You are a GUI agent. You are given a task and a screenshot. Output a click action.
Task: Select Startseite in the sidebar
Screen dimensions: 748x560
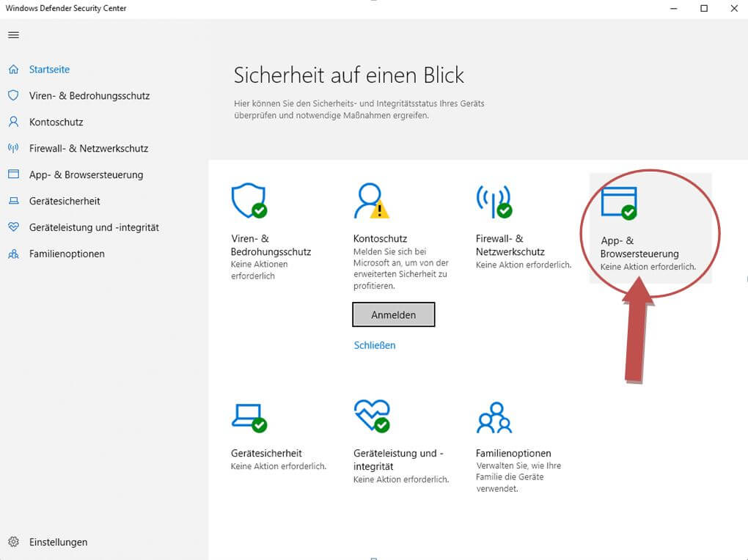pos(49,70)
